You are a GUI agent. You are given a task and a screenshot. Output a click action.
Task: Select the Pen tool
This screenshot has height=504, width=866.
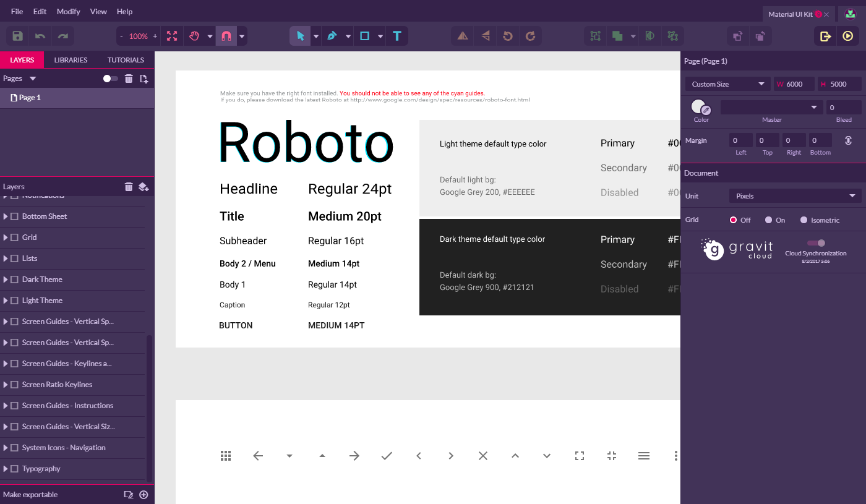332,36
